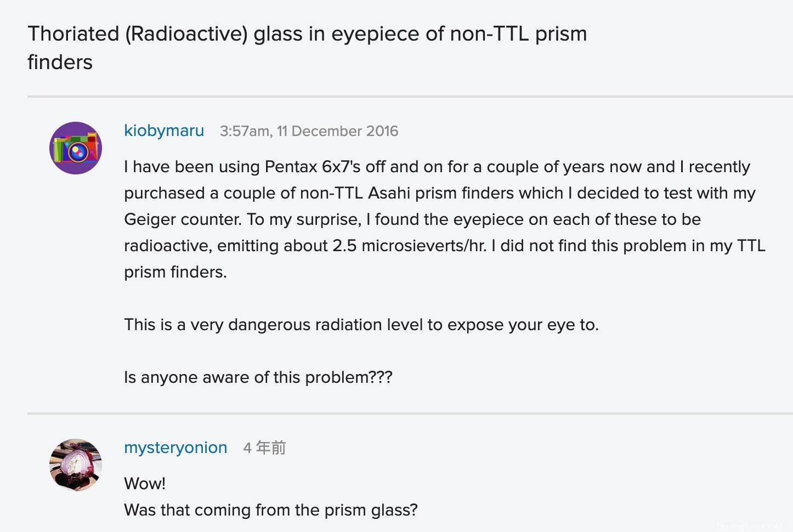Visit mysteryonion's profile via username
The image size is (793, 532).
[175, 448]
